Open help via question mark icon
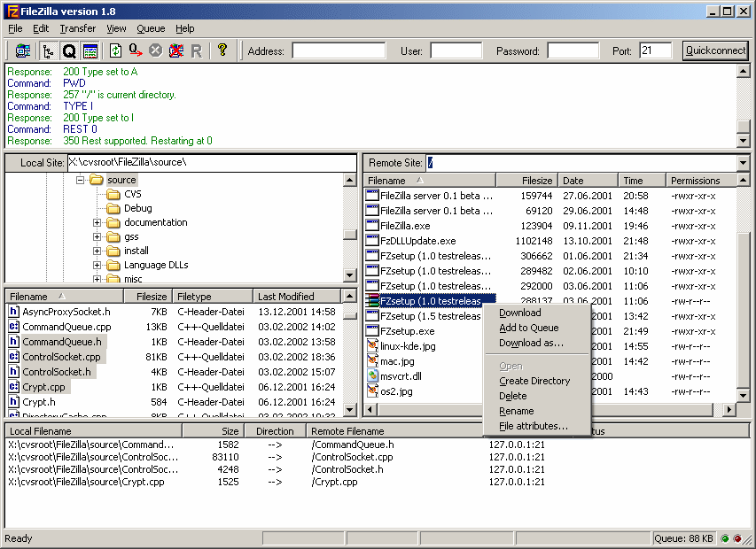The width and height of the screenshot is (756, 549). pos(222,50)
